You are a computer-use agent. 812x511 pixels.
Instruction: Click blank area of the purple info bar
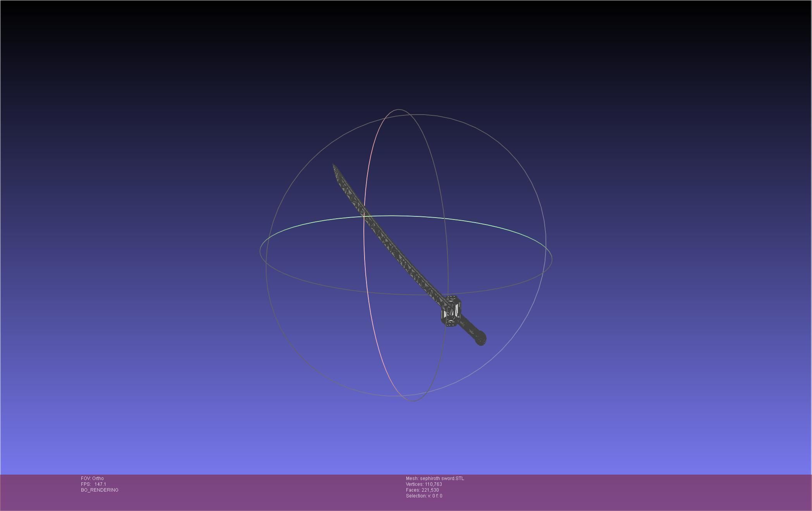620,492
